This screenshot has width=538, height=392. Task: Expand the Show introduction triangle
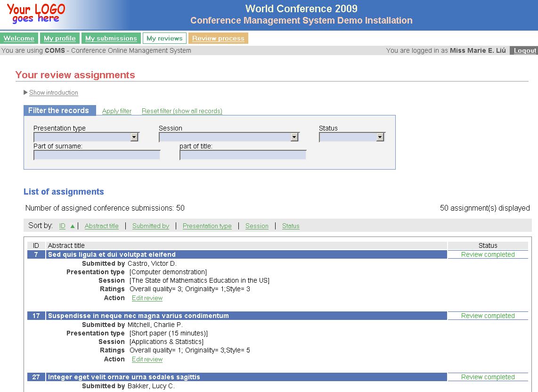point(25,92)
